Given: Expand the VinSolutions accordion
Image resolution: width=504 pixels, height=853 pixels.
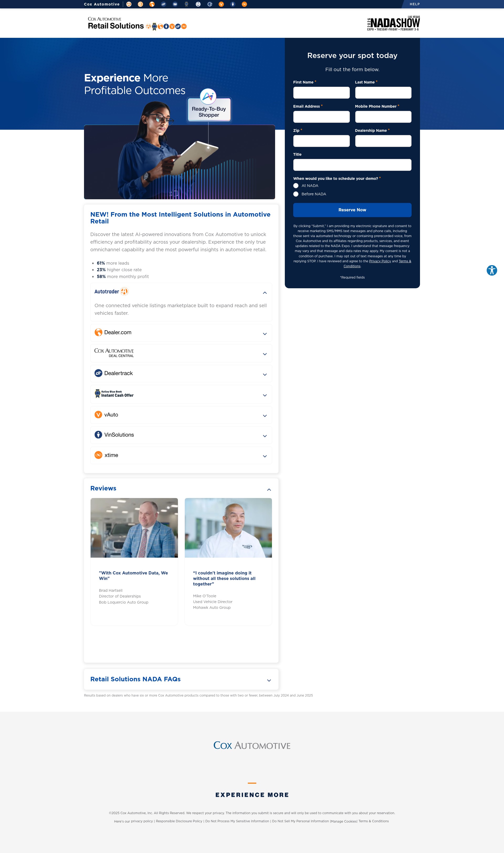Looking at the screenshot, I should (x=181, y=435).
